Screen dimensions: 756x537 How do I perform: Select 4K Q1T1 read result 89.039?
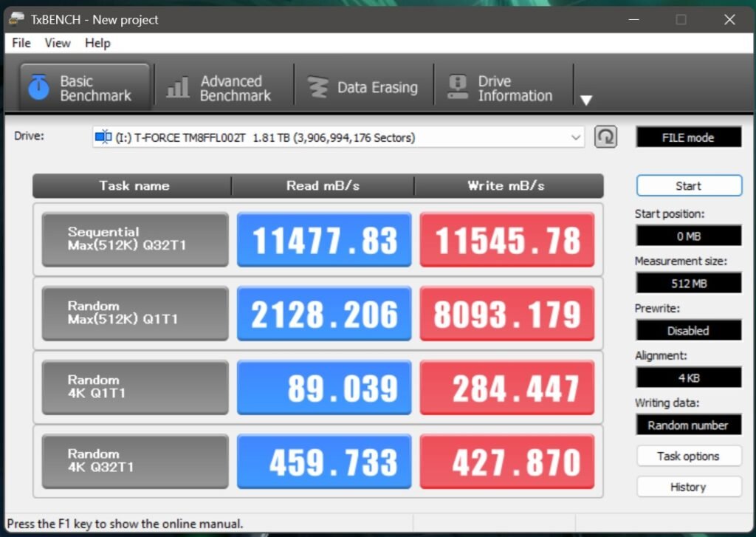point(324,387)
